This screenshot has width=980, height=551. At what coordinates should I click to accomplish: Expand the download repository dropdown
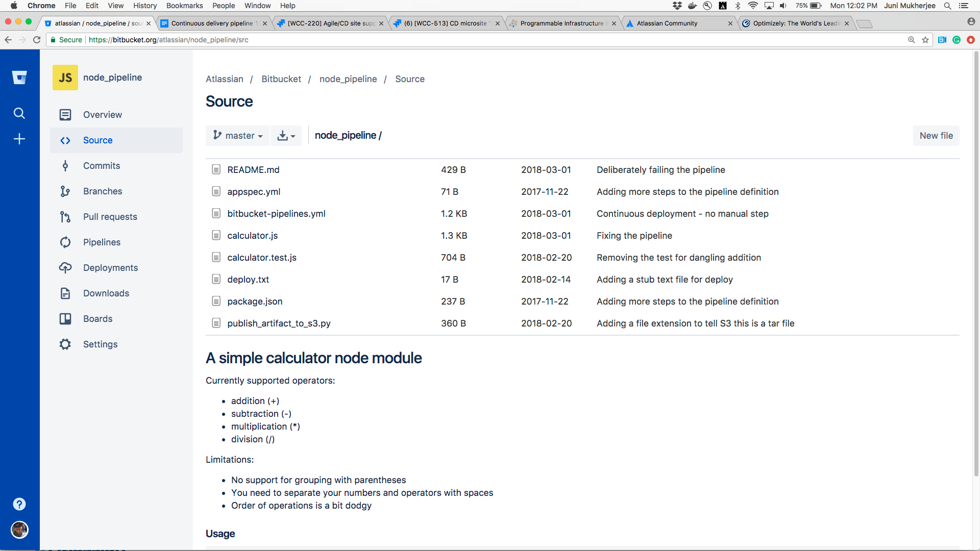pos(286,136)
